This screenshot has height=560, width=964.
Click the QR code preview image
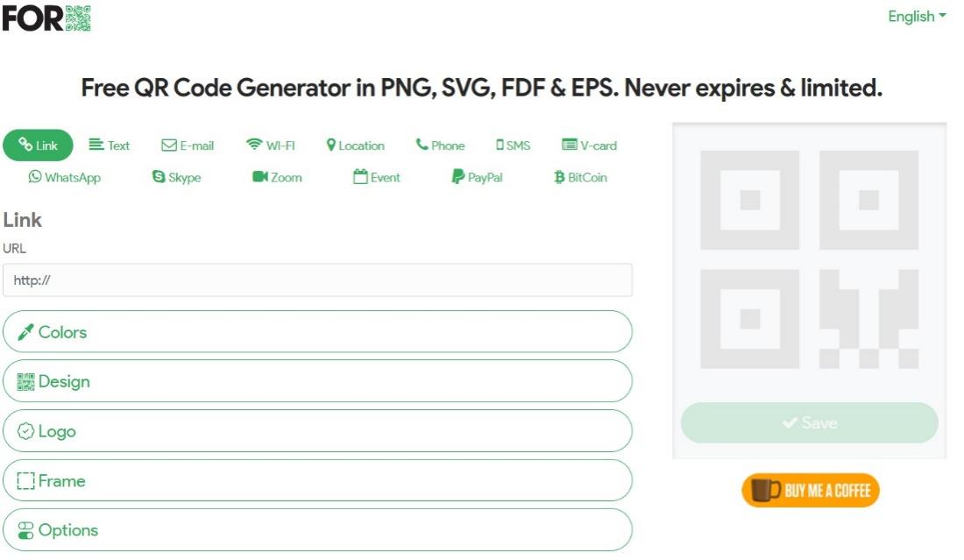(809, 259)
